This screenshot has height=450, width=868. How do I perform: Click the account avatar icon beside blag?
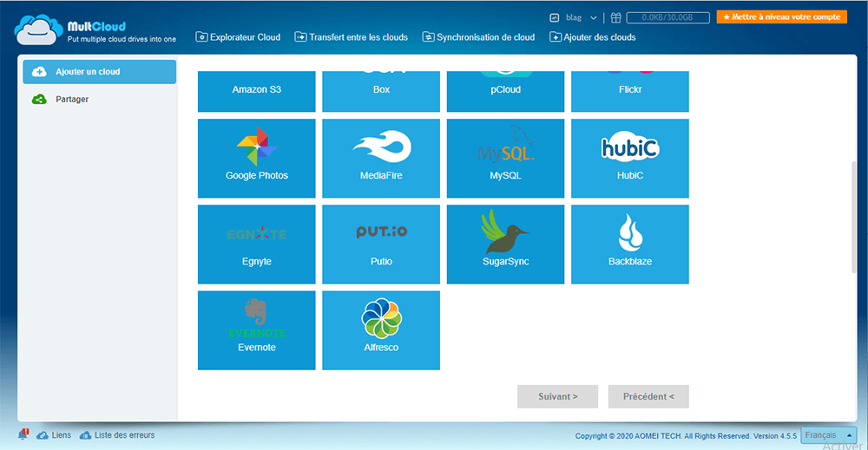[x=554, y=17]
